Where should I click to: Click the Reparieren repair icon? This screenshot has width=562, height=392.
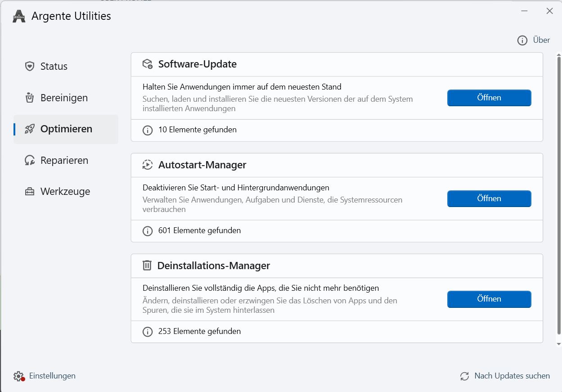30,160
